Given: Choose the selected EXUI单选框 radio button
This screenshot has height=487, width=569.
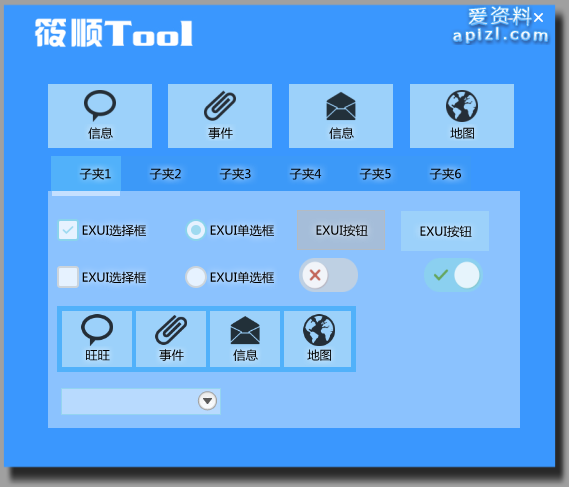Looking at the screenshot, I should (x=196, y=230).
